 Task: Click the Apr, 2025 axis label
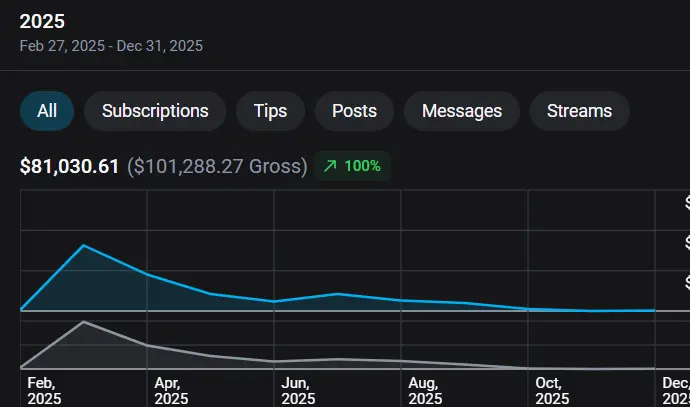point(171,391)
